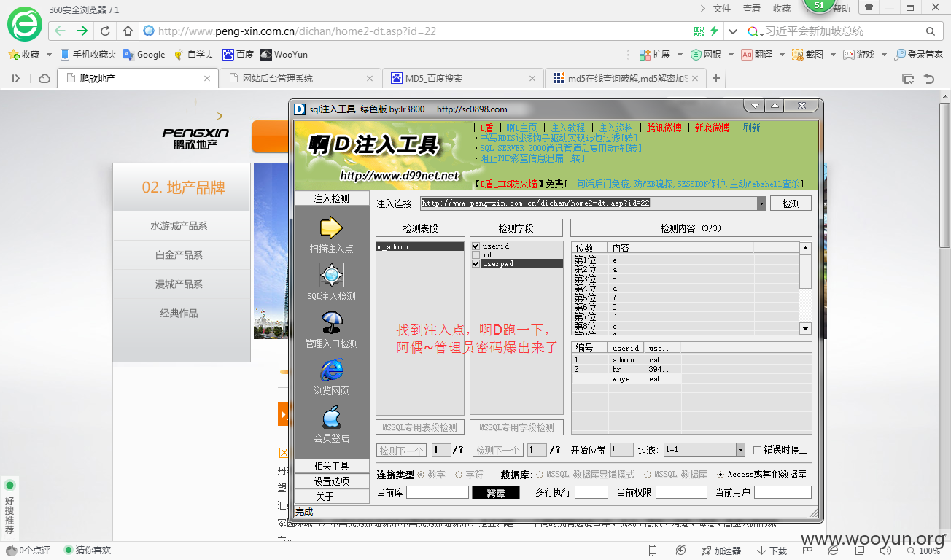Uncheck the userpwd field checkbox
This screenshot has width=951, height=560.
click(x=475, y=263)
